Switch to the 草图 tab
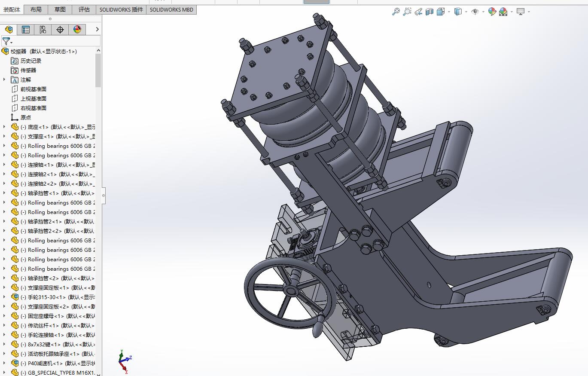 (x=60, y=9)
